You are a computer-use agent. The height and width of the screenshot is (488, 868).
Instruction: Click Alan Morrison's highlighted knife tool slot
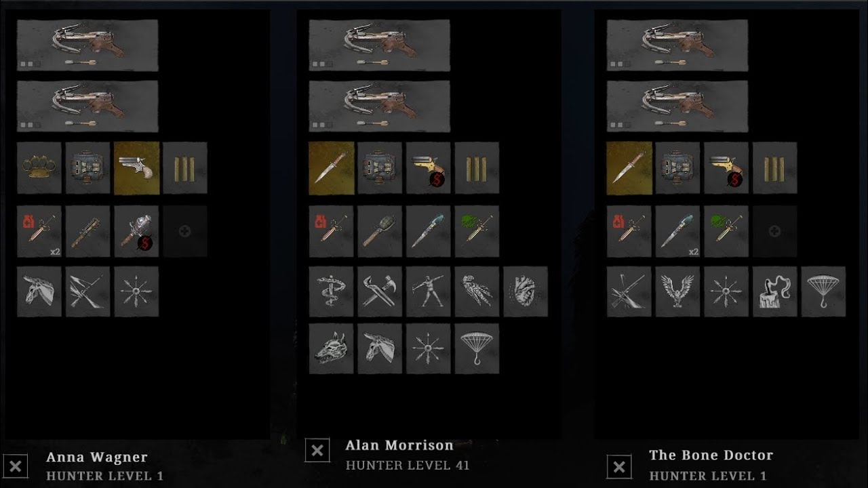(332, 168)
